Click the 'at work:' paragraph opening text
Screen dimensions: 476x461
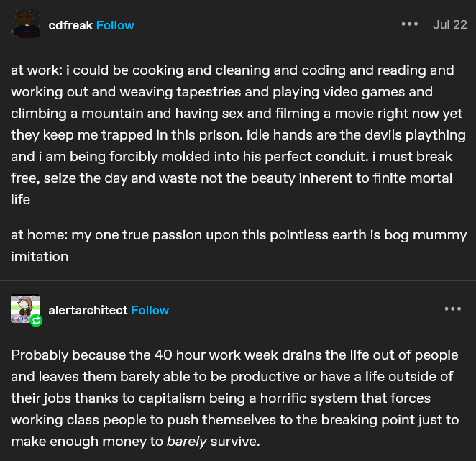click(36, 70)
